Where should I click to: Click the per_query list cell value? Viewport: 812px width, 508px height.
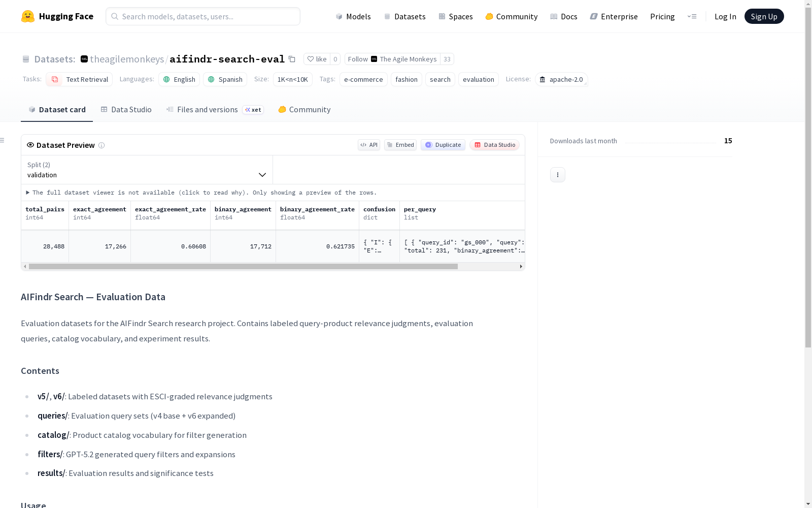tap(462, 246)
